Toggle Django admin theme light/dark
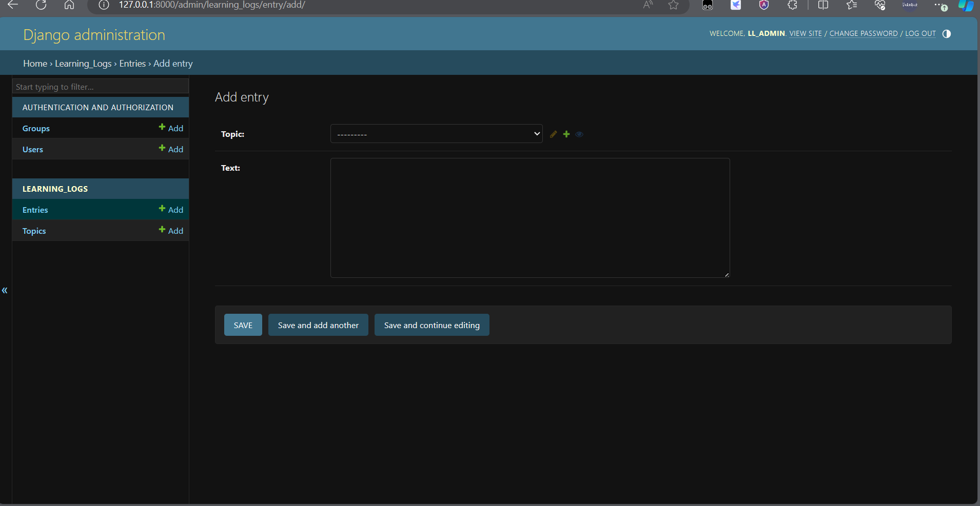Image resolution: width=980 pixels, height=506 pixels. 947,34
